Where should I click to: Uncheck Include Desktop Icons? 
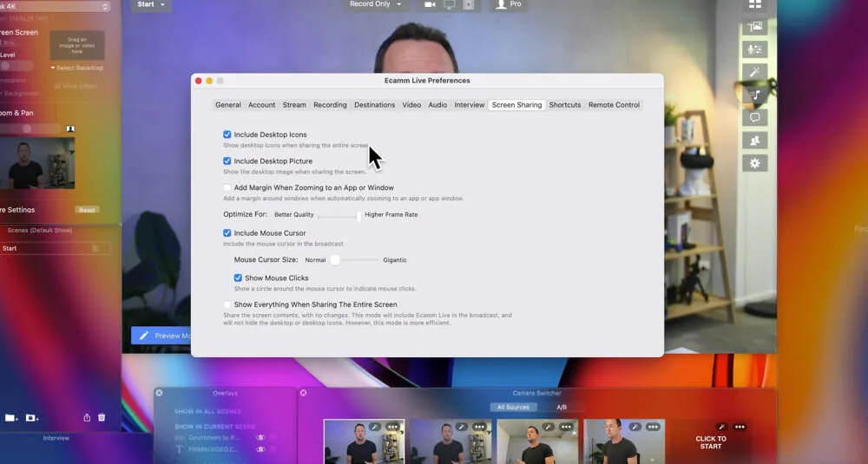(x=227, y=134)
